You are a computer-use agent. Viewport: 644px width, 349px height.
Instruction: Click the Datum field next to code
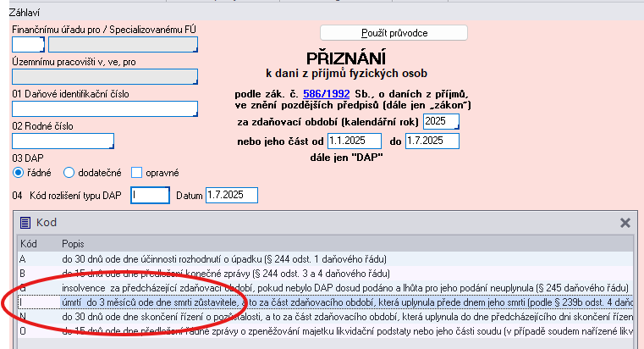[x=231, y=196]
